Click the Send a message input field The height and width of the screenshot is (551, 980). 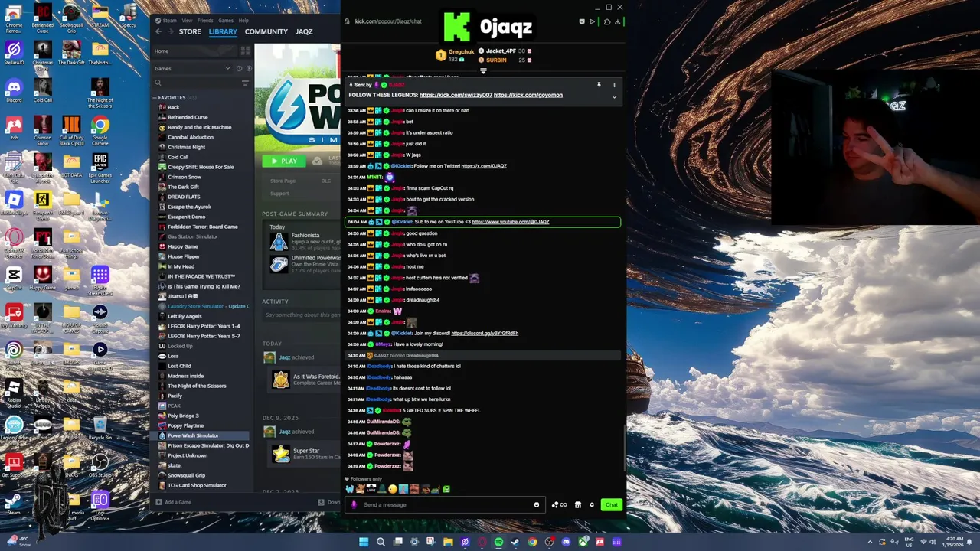tap(444, 504)
